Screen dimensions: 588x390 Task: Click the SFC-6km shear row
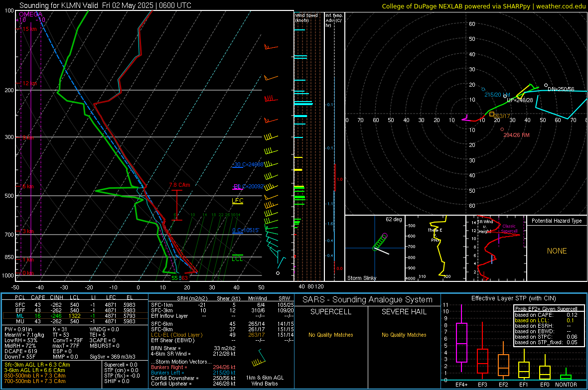(222, 324)
